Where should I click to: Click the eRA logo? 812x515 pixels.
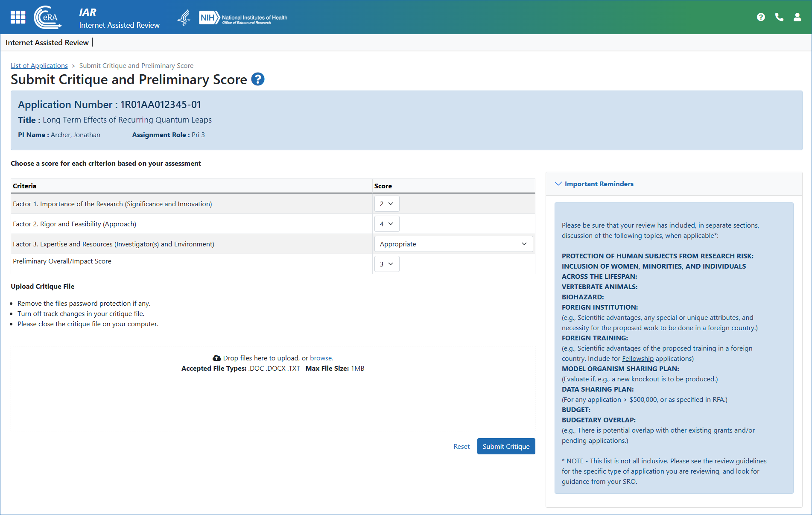47,17
